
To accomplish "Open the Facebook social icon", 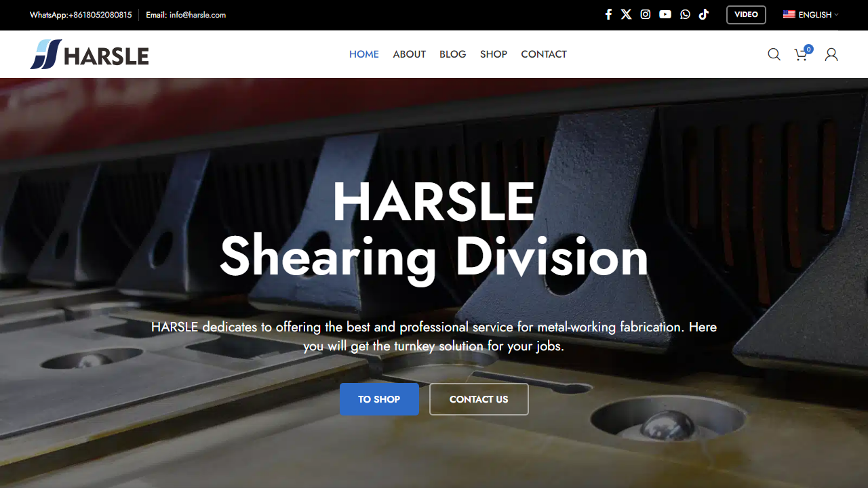I will click(x=608, y=14).
